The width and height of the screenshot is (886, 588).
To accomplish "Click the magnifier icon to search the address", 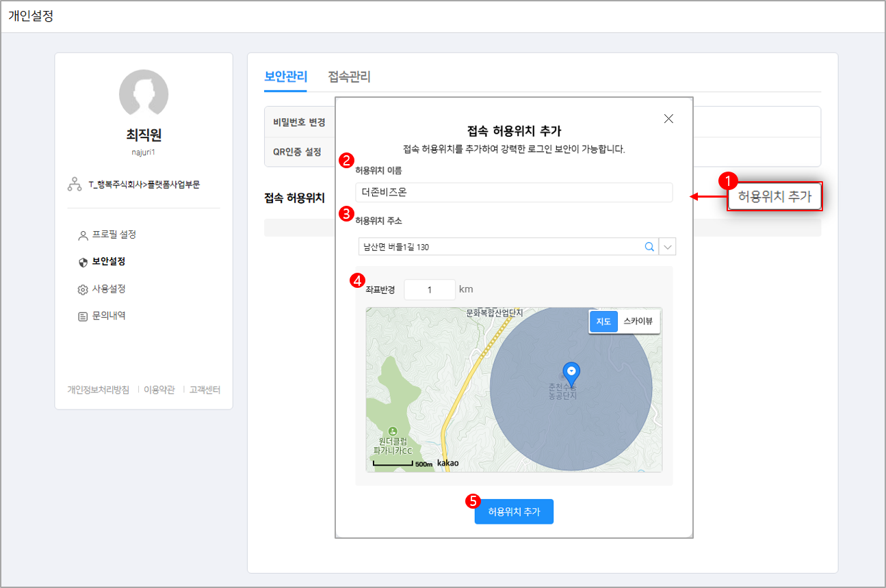I will pyautogui.click(x=649, y=246).
